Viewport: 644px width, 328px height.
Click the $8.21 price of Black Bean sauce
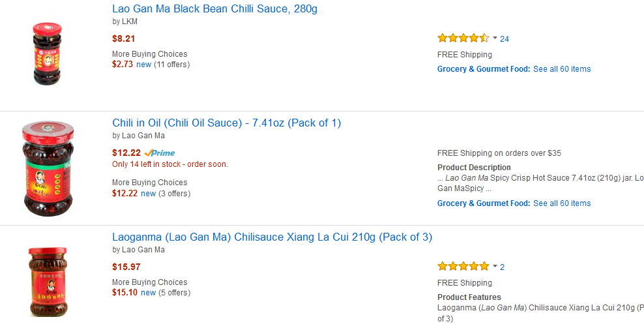[123, 38]
